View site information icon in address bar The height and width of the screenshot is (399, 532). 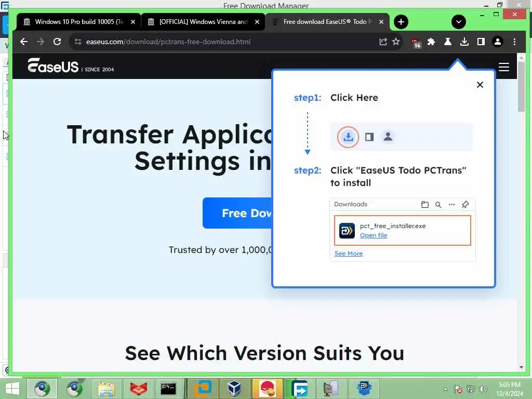[78, 42]
